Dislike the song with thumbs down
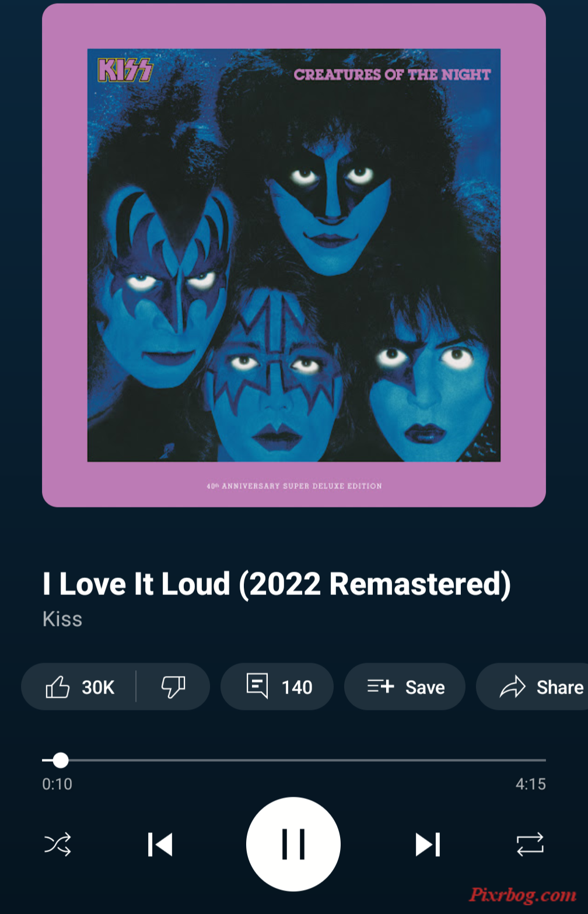Image resolution: width=588 pixels, height=914 pixels. point(173,687)
